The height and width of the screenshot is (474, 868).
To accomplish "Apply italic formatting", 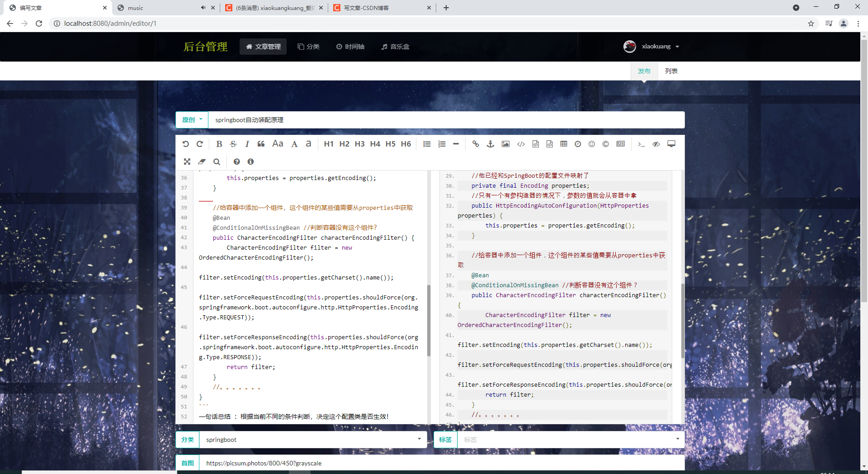I will [247, 144].
